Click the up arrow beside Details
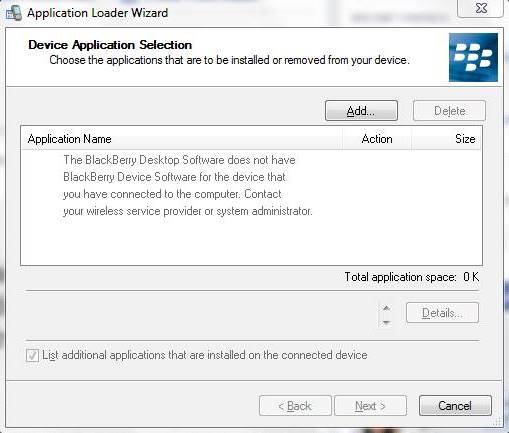Screen dimensions: 509x433 click(x=386, y=308)
